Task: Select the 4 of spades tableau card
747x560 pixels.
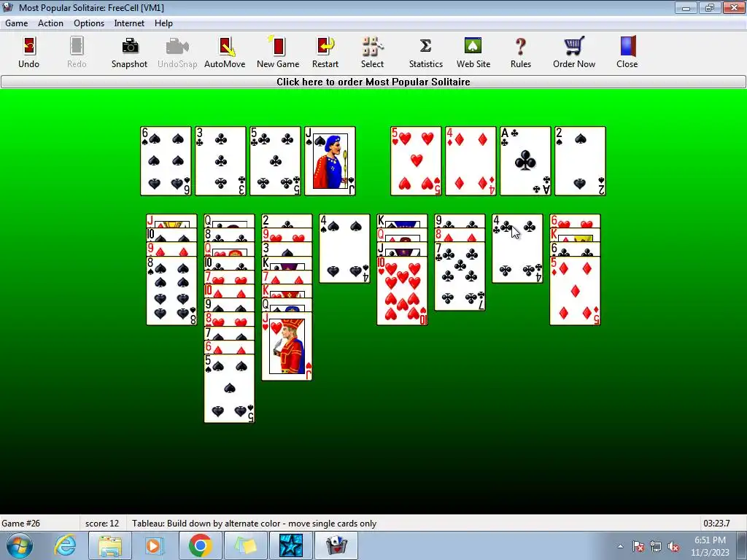Action: pos(344,249)
